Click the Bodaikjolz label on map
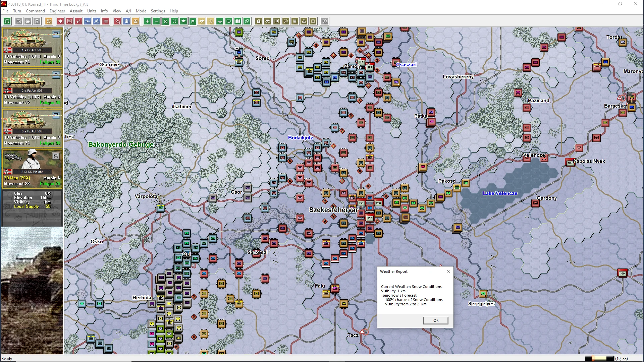This screenshot has width=644, height=362. [301, 138]
